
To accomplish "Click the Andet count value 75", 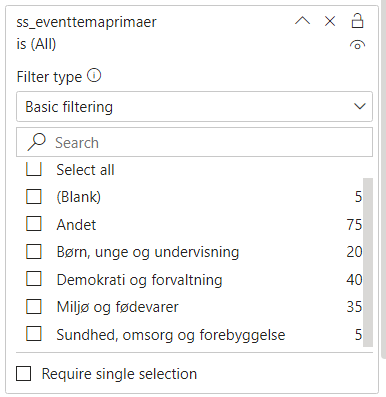I will pyautogui.click(x=354, y=224).
